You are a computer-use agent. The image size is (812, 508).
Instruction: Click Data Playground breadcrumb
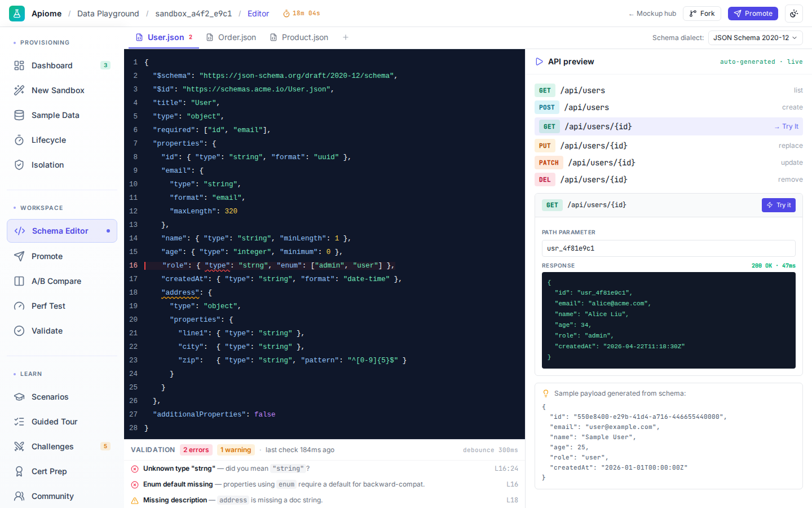tap(108, 14)
